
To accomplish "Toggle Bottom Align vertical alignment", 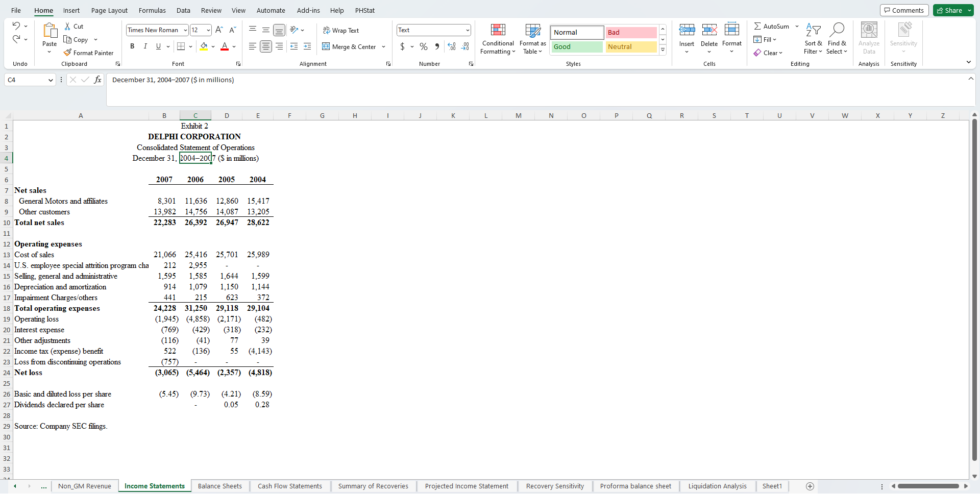I will (279, 31).
